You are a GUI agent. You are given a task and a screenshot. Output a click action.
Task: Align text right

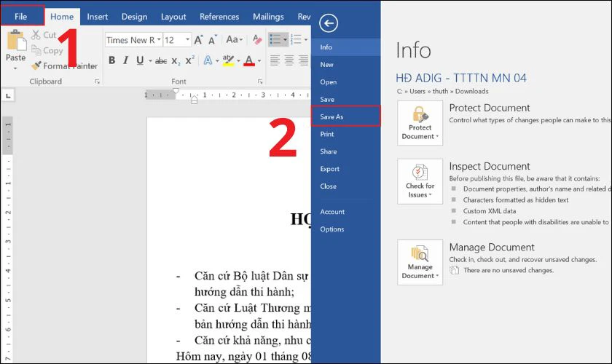point(303,60)
